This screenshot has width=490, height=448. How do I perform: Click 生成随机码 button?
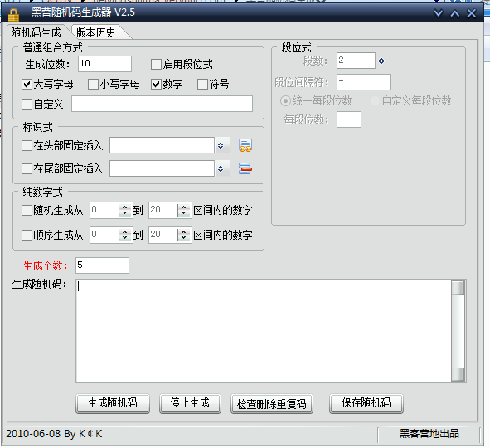pyautogui.click(x=113, y=403)
